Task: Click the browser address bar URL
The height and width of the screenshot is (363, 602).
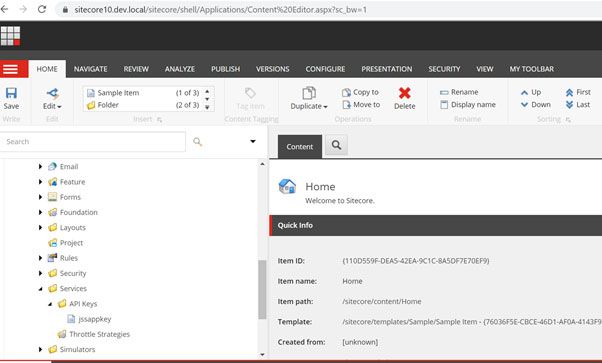Action: point(220,10)
